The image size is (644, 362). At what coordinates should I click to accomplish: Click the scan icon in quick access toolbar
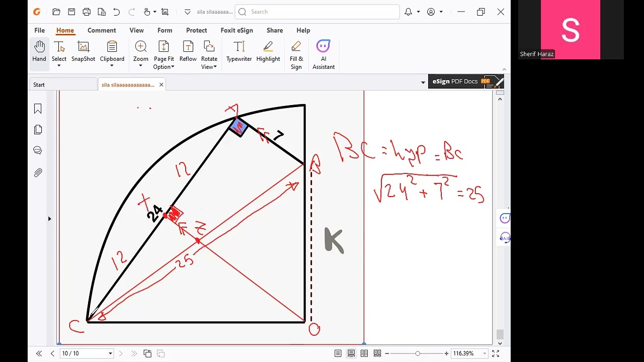click(x=165, y=12)
